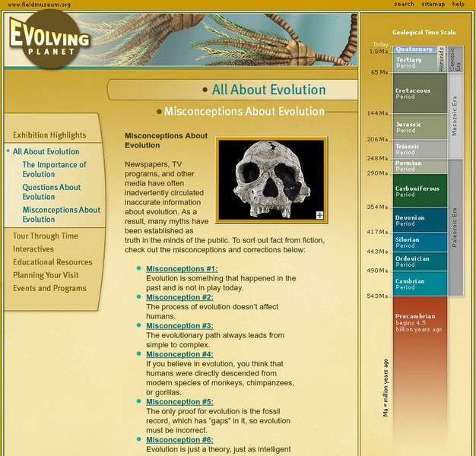Select Exhibition Highlights in sidebar
Screen dimensions: 476x456
49,135
